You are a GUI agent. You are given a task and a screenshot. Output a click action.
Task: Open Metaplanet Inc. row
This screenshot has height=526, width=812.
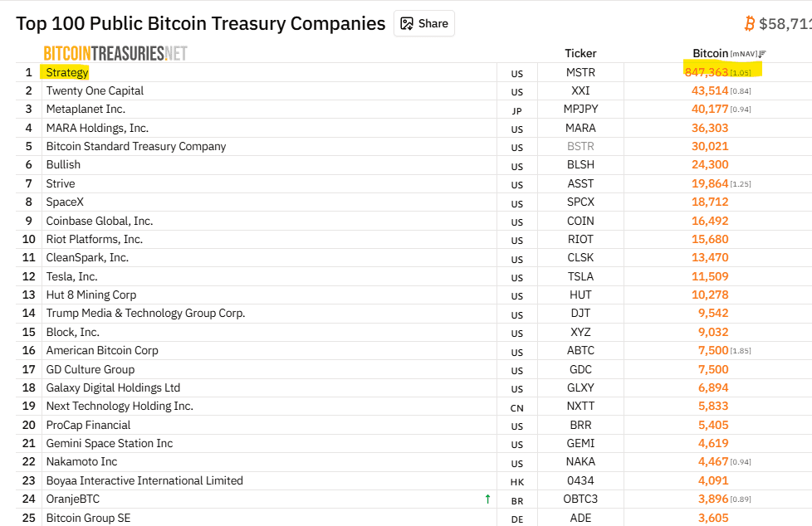pos(86,110)
